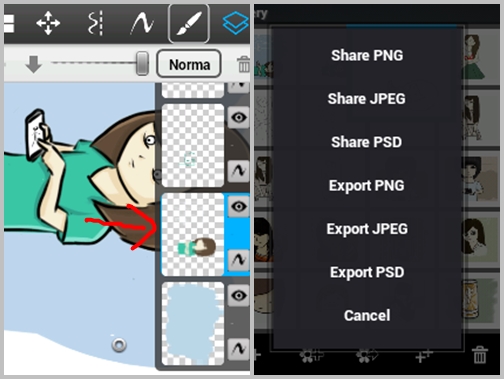Click the gallery export icon with arrow
The width and height of the screenshot is (504, 379).
pos(367,356)
